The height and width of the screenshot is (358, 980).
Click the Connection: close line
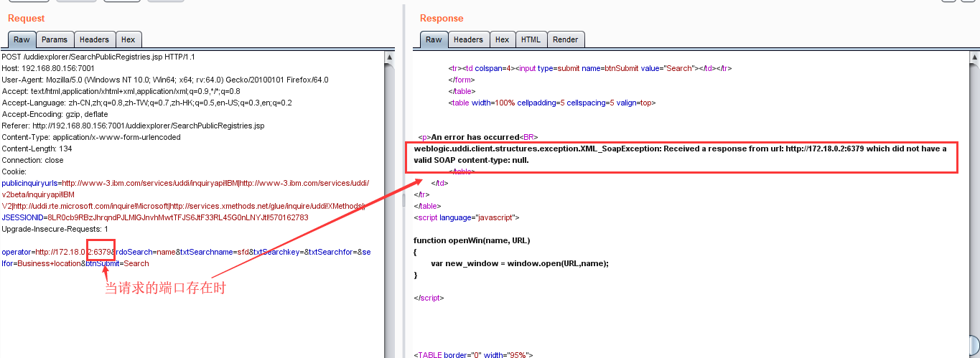coord(32,160)
